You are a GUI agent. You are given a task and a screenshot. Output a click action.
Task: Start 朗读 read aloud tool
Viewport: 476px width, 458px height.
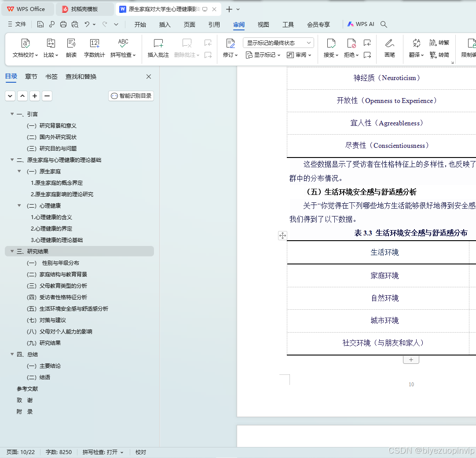71,48
